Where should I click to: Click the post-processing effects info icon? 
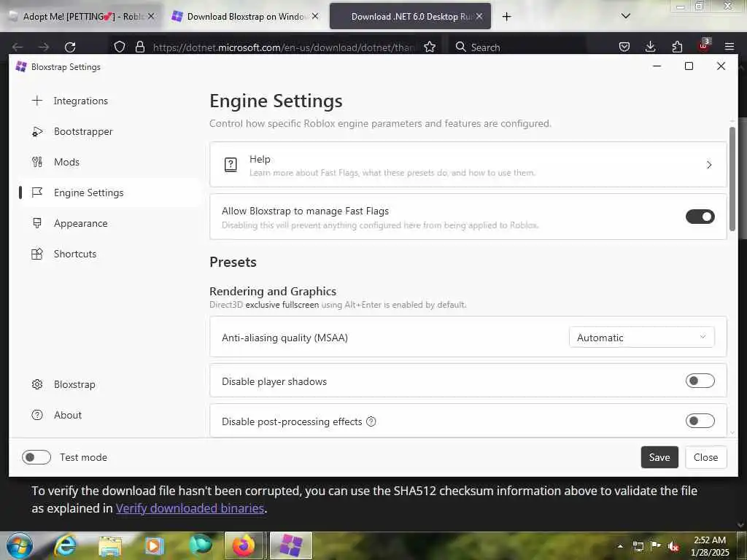[371, 421]
